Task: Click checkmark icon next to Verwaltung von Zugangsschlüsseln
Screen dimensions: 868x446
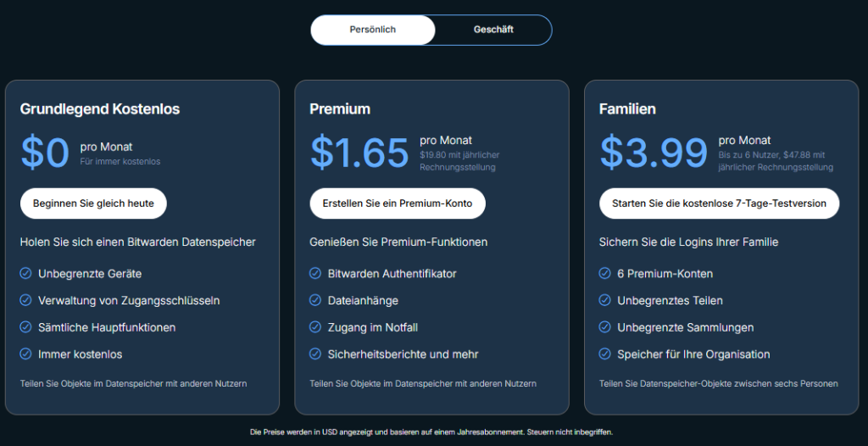Action: [25, 301]
